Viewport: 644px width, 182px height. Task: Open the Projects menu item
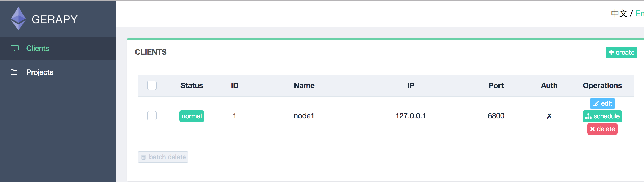(x=40, y=72)
